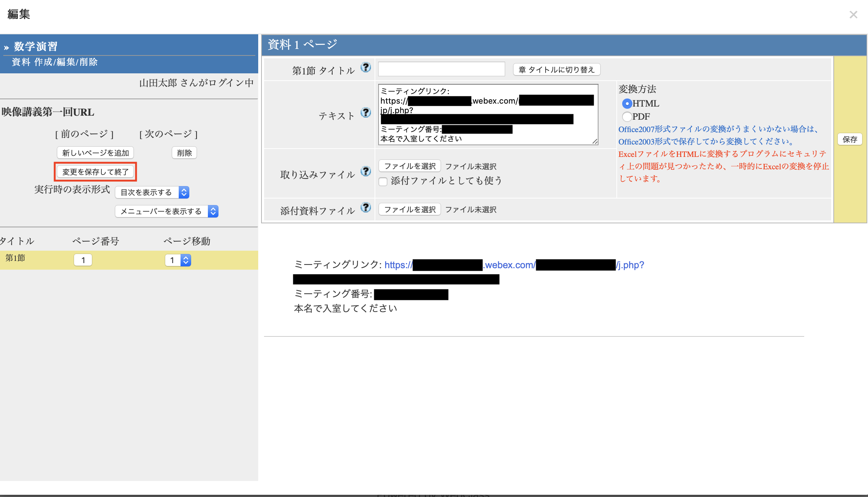868x497 pixels.
Task: Select the 第1節 row in page list
Action: point(129,260)
